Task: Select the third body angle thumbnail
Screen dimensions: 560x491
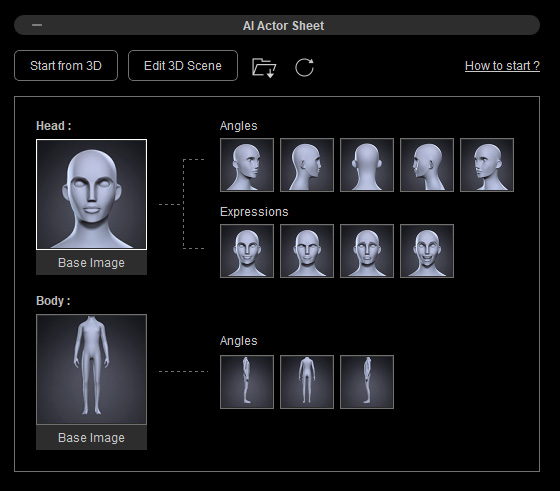Action: (x=367, y=382)
